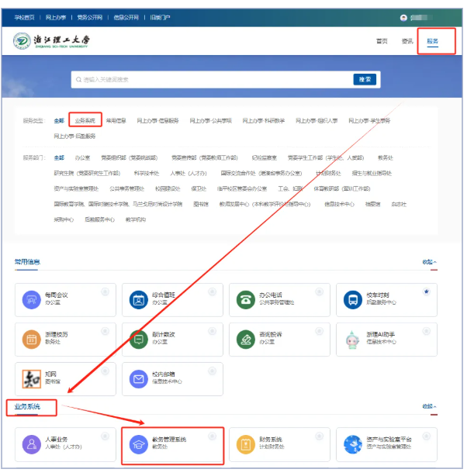Open the 教务管理系统 graduation cap icon
Viewport: 474px width, 476px height.
[x=139, y=444]
